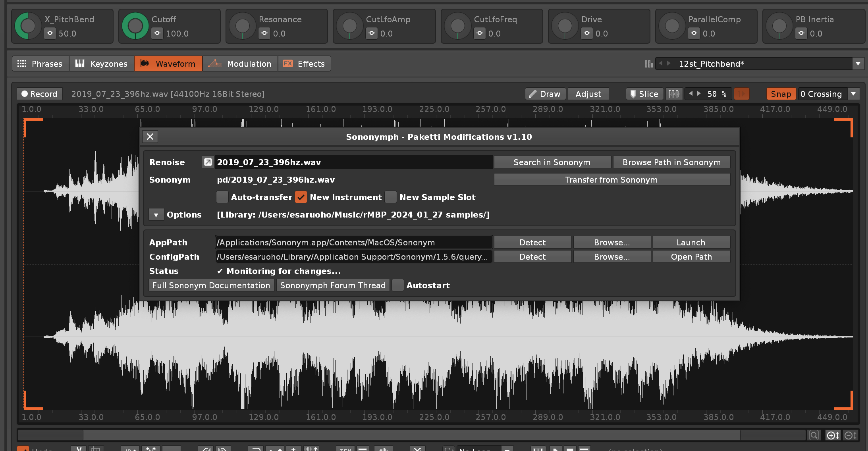Click the Cutoff value 100.0
This screenshot has height=451, width=868.
[177, 34]
